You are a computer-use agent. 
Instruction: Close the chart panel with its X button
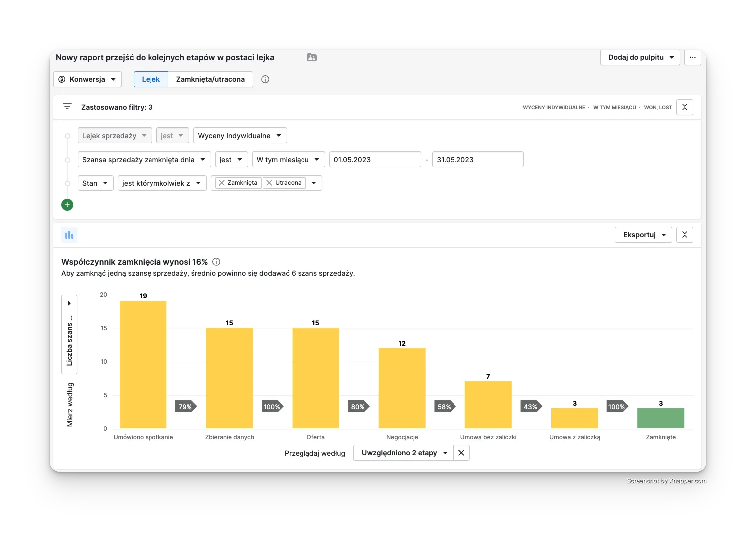pyautogui.click(x=685, y=235)
